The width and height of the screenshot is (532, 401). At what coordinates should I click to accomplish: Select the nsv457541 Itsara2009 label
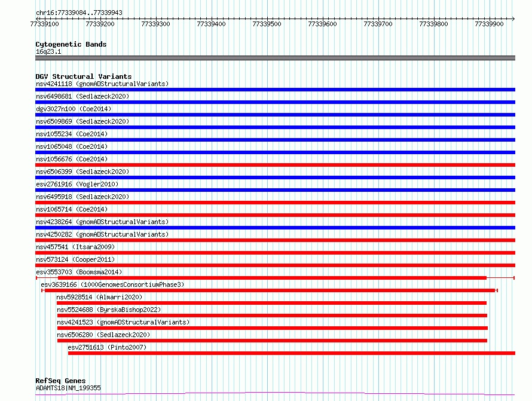(x=75, y=247)
